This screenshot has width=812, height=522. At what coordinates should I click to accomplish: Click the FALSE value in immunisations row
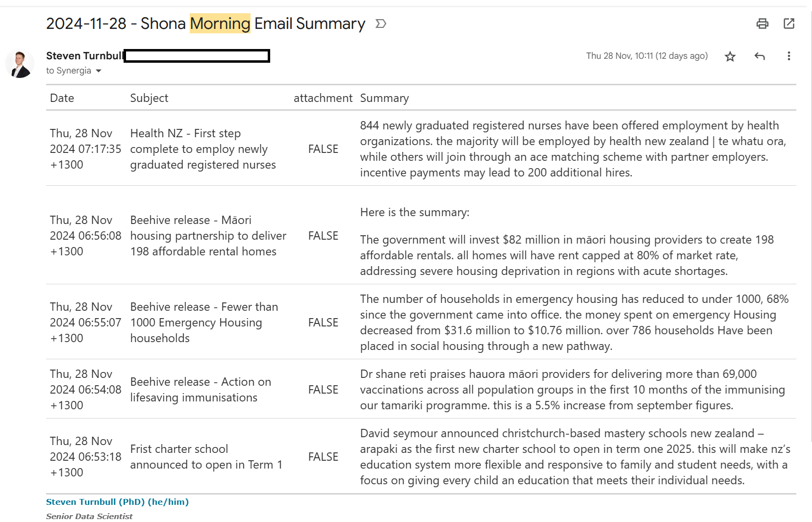[323, 390]
